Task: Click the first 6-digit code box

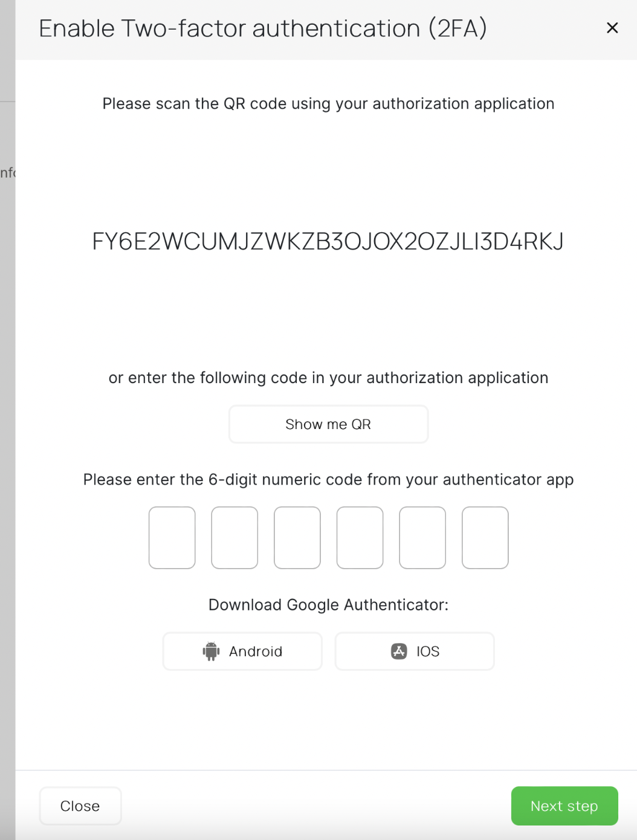Action: pos(172,537)
